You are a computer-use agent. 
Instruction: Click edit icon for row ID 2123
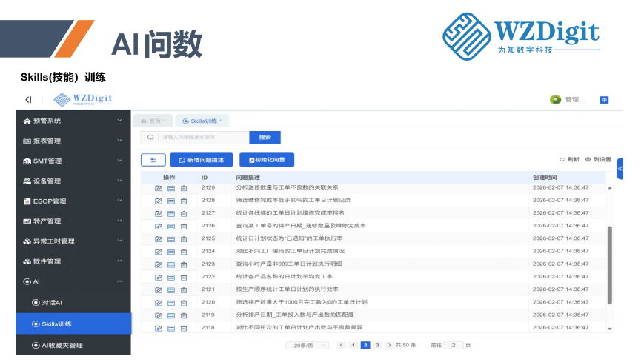point(159,265)
